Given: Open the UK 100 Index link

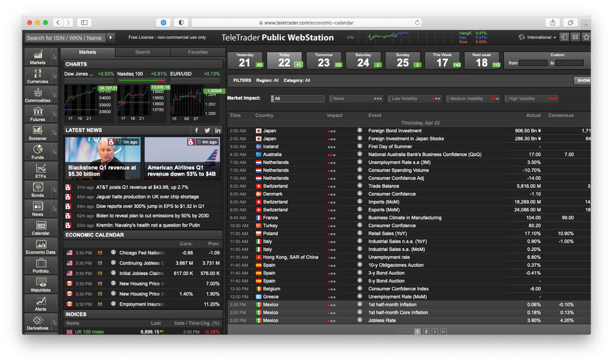Looking at the screenshot, I should tap(89, 332).
